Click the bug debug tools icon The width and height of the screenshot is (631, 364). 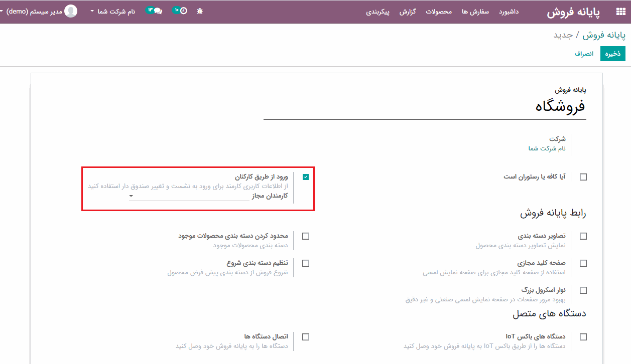click(x=200, y=11)
